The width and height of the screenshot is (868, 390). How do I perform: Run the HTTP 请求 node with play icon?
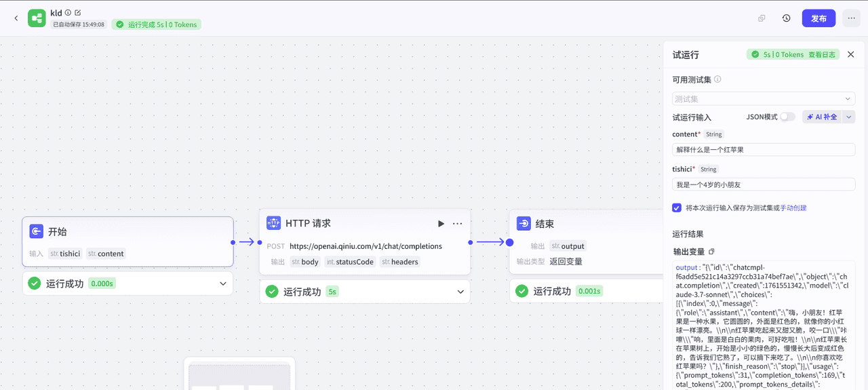(441, 224)
